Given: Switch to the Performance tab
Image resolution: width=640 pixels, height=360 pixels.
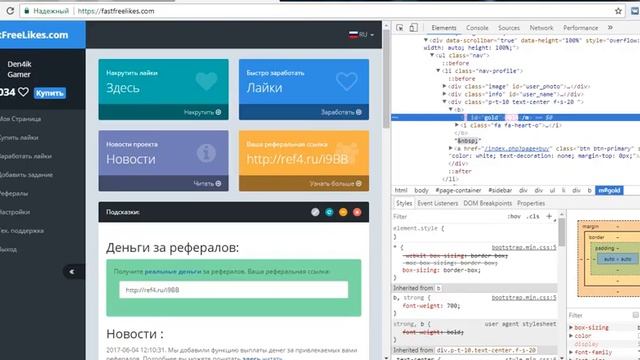Looking at the screenshot, I should pos(580,28).
